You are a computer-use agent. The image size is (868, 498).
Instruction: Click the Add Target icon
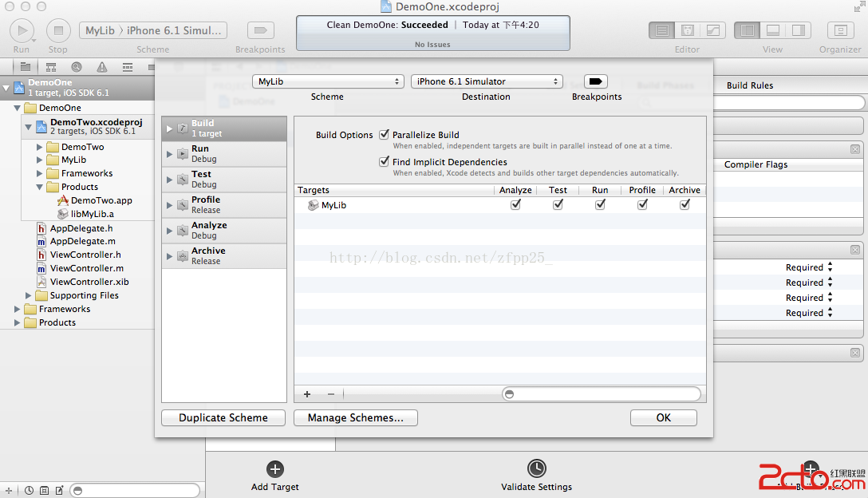pos(274,469)
